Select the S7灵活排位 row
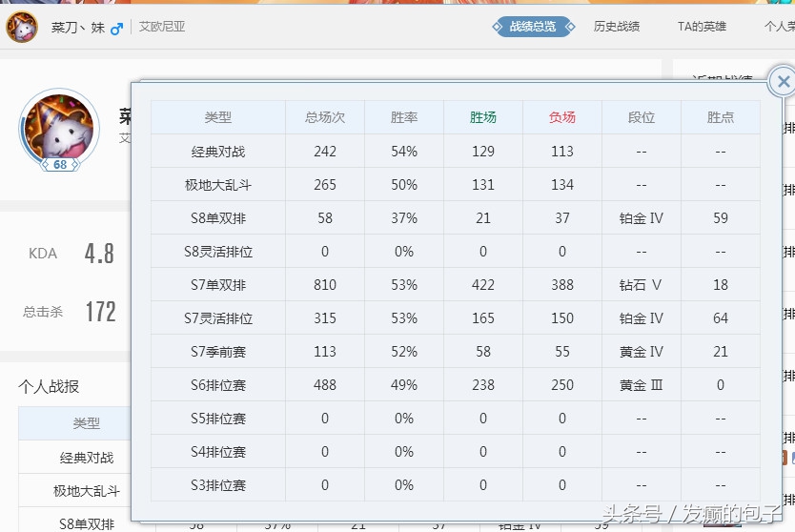This screenshot has width=795, height=532. [x=456, y=318]
